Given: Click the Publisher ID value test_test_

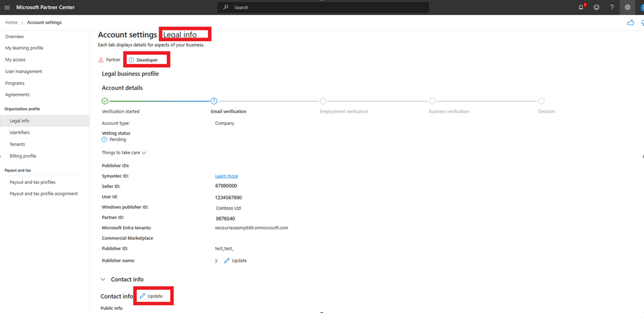Looking at the screenshot, I should point(224,249).
